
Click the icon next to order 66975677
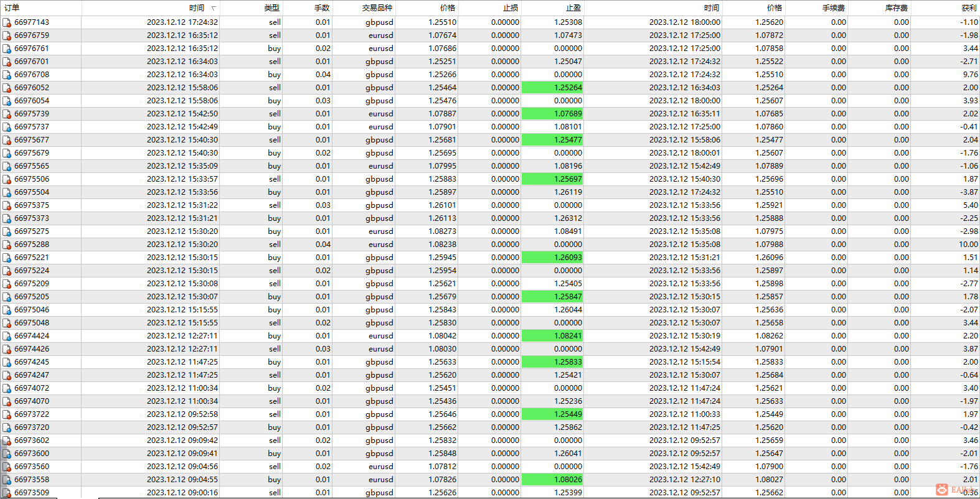(x=7, y=140)
